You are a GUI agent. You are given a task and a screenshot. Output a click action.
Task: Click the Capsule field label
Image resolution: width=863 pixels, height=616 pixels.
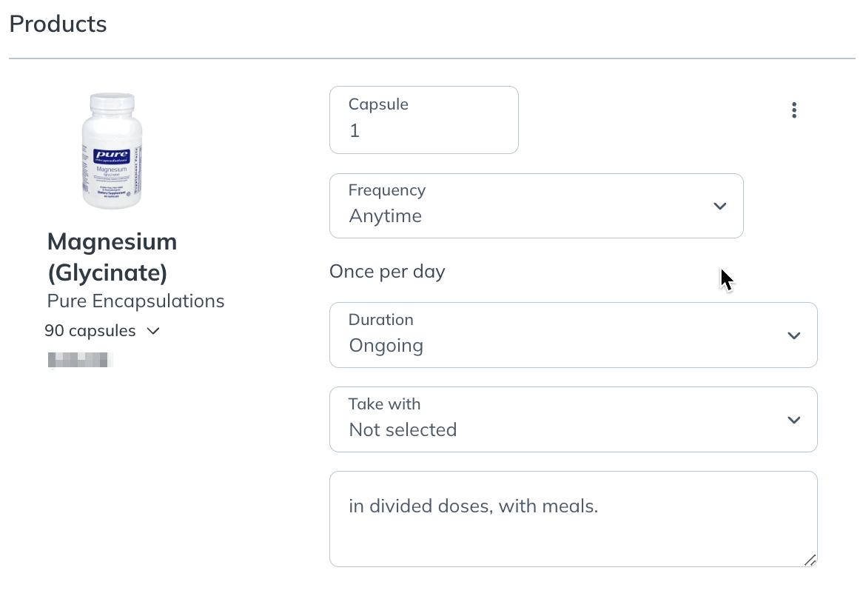pyautogui.click(x=378, y=104)
